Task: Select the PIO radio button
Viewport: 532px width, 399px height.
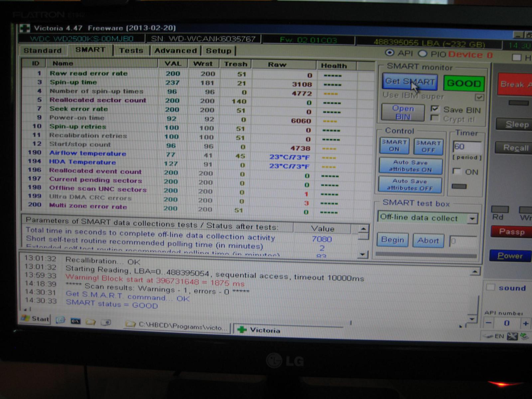Action: (x=422, y=54)
